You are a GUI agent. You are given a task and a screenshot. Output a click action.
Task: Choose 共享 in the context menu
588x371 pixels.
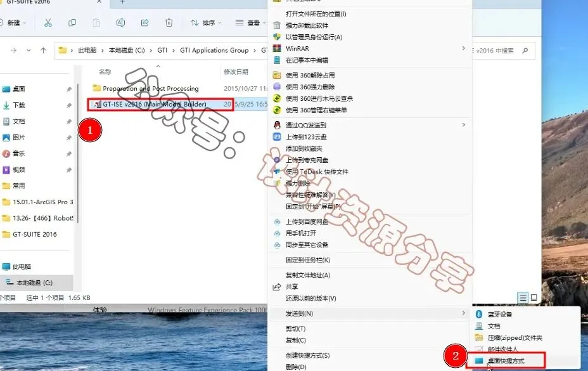click(291, 287)
